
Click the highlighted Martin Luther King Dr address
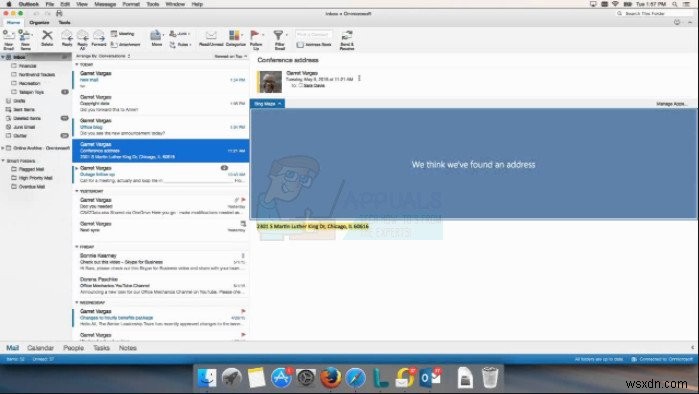click(x=312, y=226)
